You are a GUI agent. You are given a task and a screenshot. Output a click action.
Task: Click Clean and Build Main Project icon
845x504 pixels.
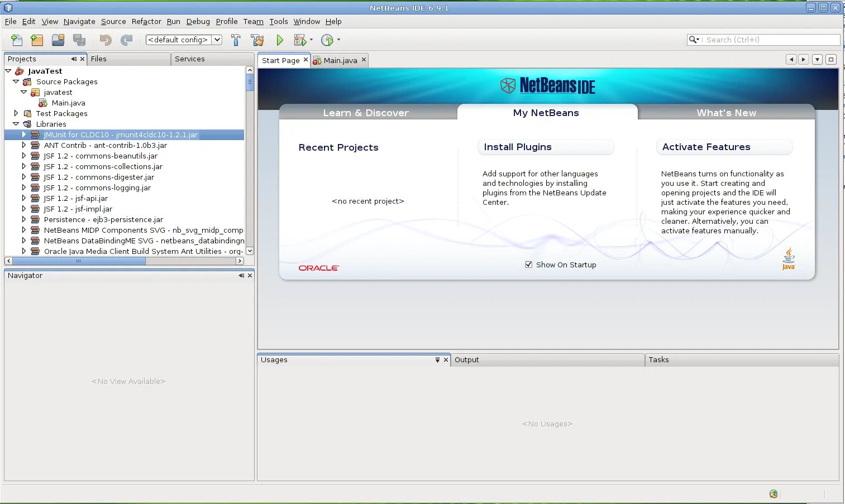click(x=257, y=40)
